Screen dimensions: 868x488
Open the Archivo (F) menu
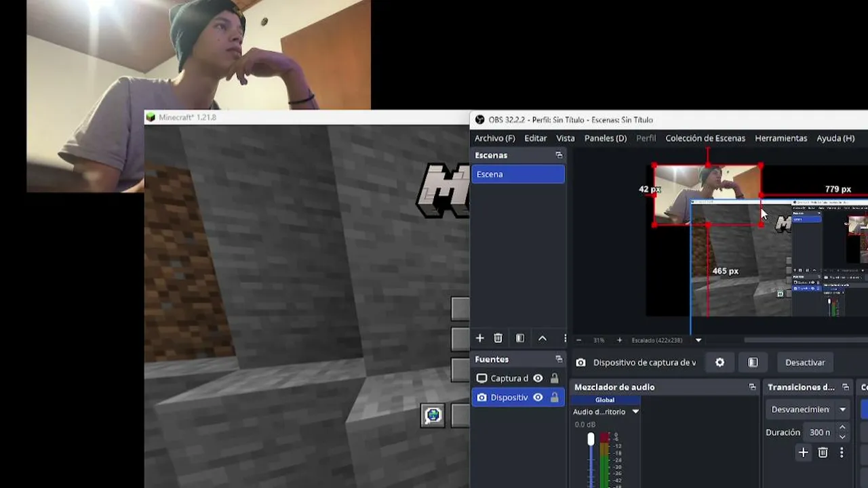coord(495,138)
